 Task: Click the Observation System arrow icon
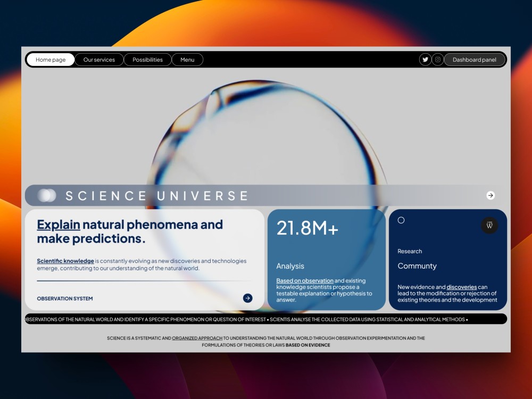pyautogui.click(x=248, y=298)
